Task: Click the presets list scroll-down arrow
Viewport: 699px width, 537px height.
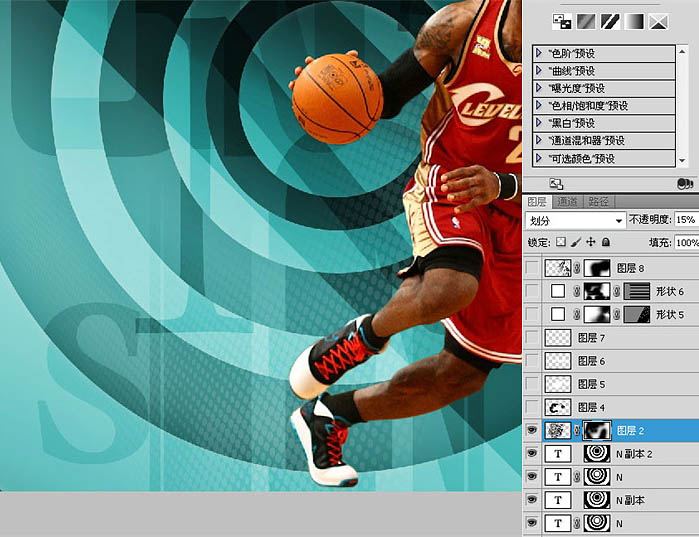Action: (682, 160)
